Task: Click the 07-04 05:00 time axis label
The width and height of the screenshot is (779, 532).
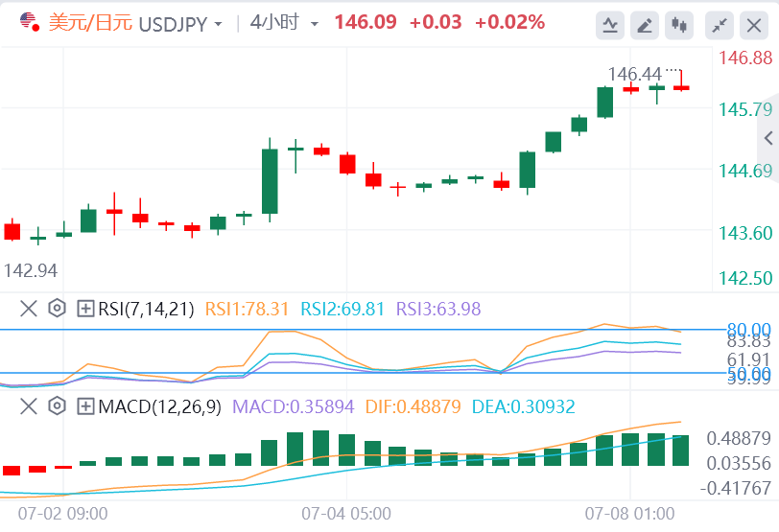Action: tap(346, 513)
